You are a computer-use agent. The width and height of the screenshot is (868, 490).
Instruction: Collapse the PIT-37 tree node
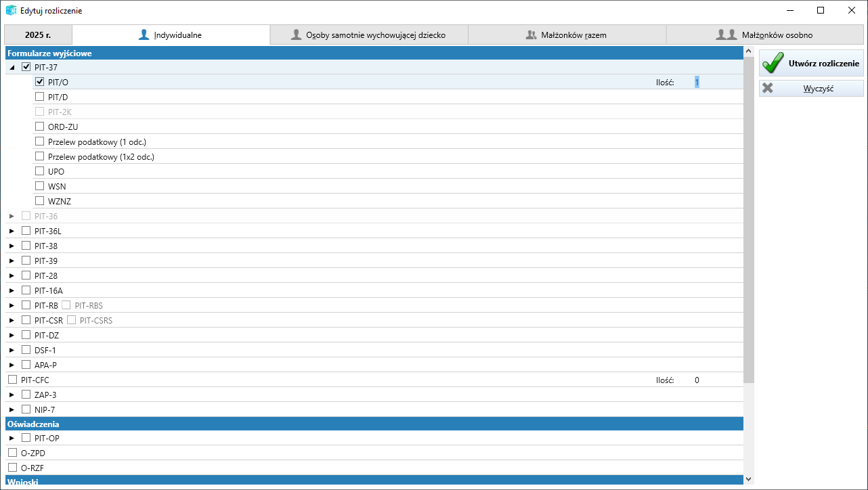(12, 67)
